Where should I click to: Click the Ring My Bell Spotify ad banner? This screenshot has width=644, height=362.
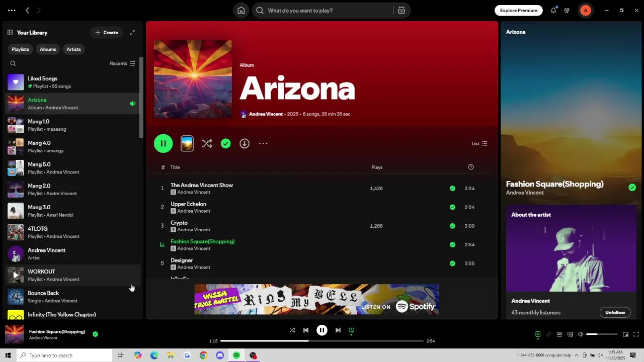tap(316, 299)
